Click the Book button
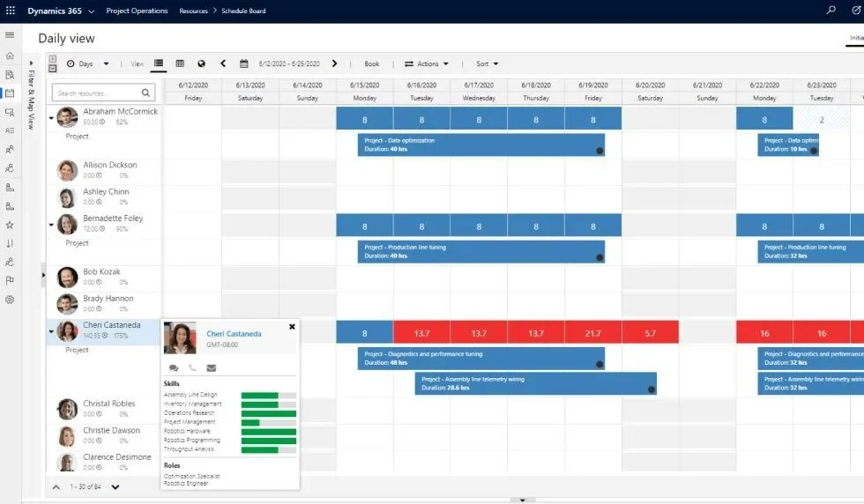This screenshot has height=504, width=864. [372, 63]
